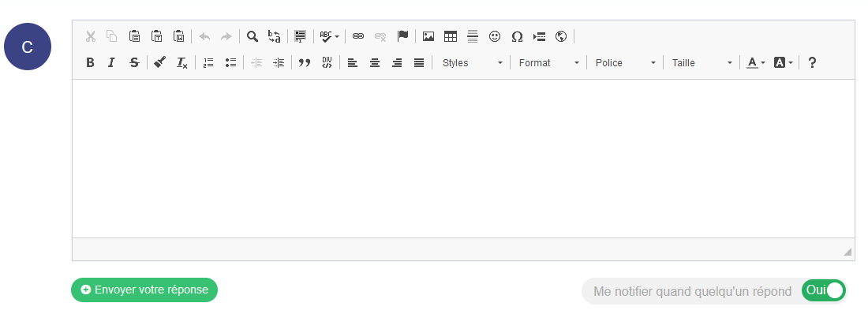Open the Format dropdown

tap(548, 62)
